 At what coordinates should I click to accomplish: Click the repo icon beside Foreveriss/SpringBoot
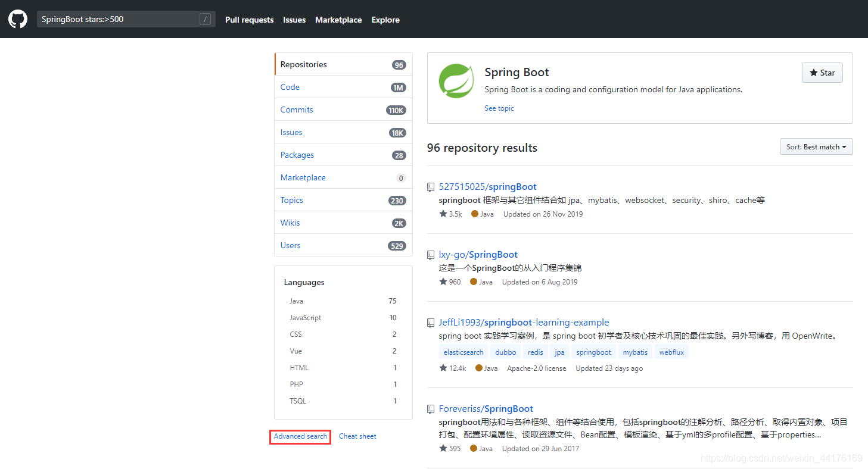pyautogui.click(x=431, y=409)
